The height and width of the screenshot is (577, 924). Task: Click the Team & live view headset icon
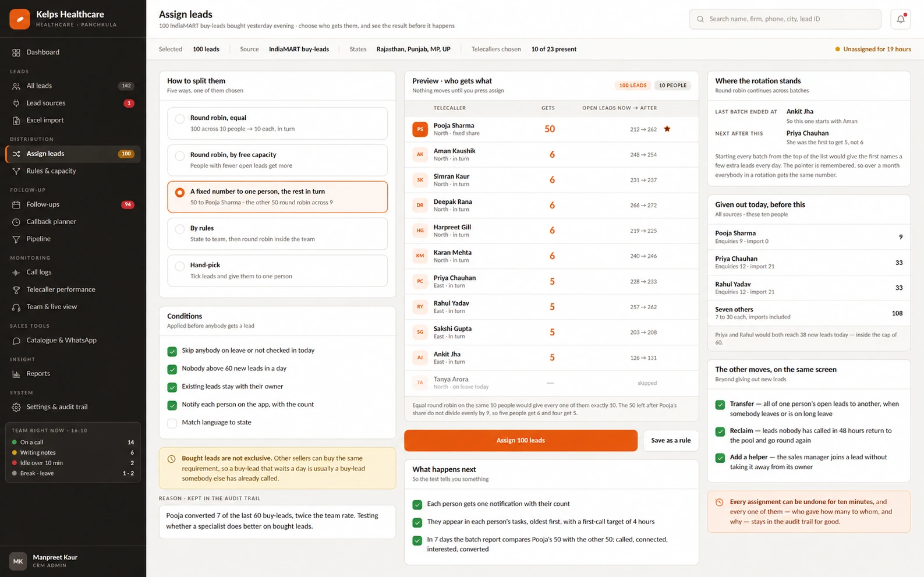coord(16,307)
